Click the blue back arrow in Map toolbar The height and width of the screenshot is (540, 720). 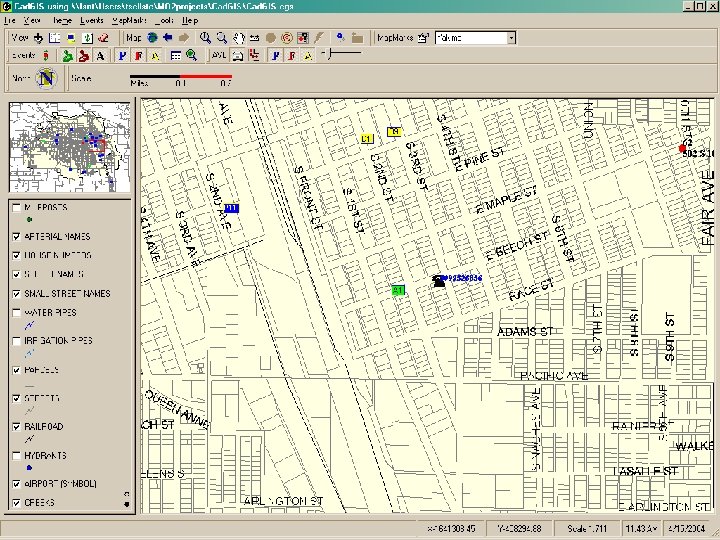point(168,38)
